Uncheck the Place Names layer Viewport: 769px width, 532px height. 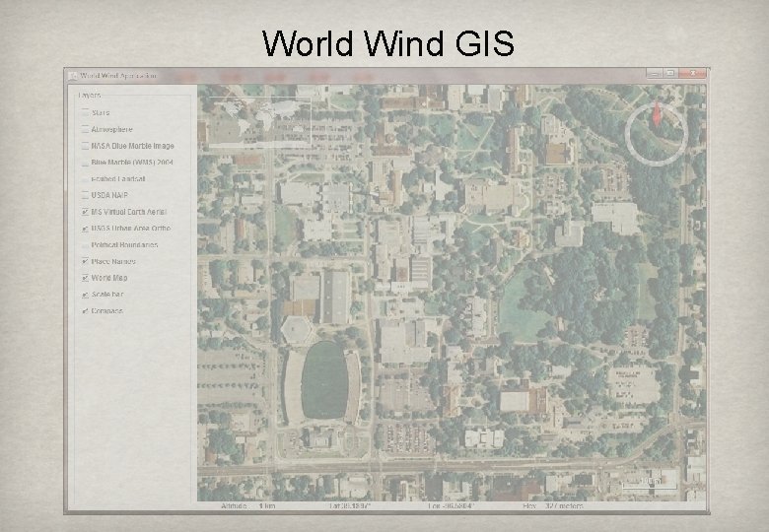click(x=86, y=261)
